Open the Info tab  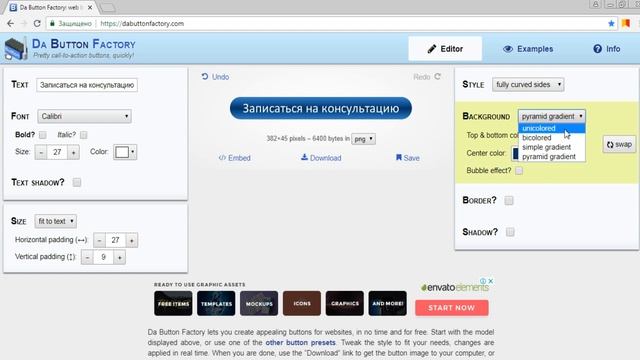point(607,49)
